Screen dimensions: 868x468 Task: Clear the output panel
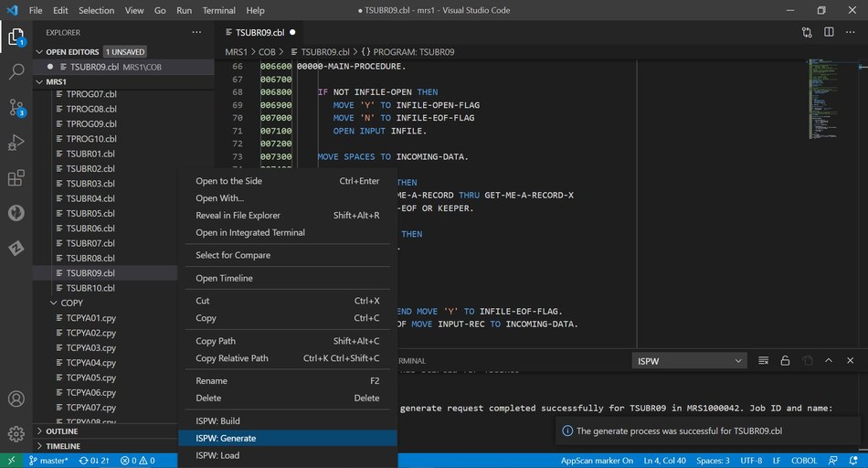(x=763, y=360)
